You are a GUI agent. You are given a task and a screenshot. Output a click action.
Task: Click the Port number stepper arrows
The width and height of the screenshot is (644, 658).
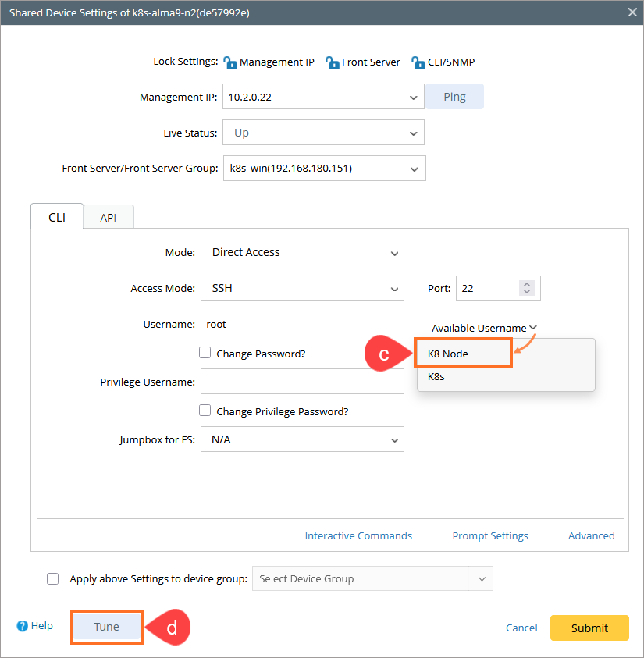click(x=527, y=288)
